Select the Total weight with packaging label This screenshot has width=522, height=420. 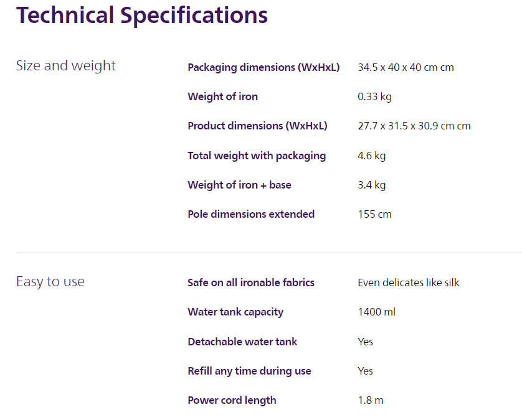click(x=257, y=156)
